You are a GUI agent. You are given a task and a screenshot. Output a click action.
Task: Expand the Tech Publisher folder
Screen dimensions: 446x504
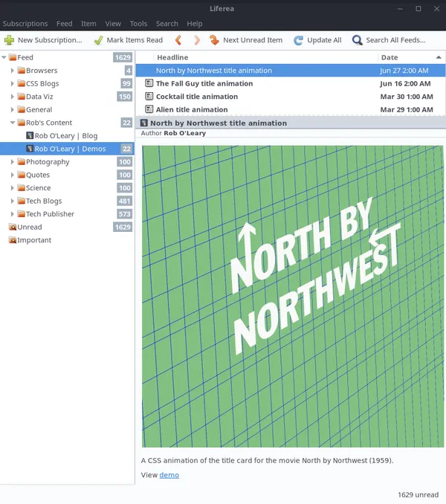12,214
